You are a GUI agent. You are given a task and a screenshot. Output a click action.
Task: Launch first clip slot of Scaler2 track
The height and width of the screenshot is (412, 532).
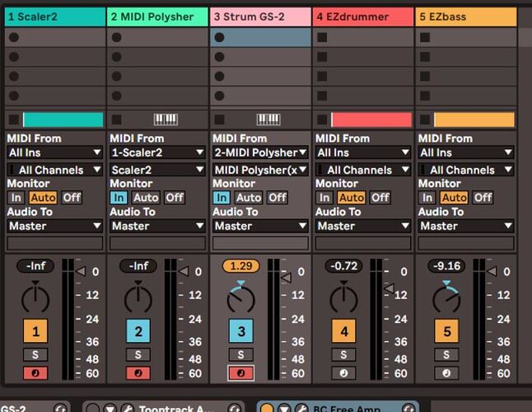point(14,37)
